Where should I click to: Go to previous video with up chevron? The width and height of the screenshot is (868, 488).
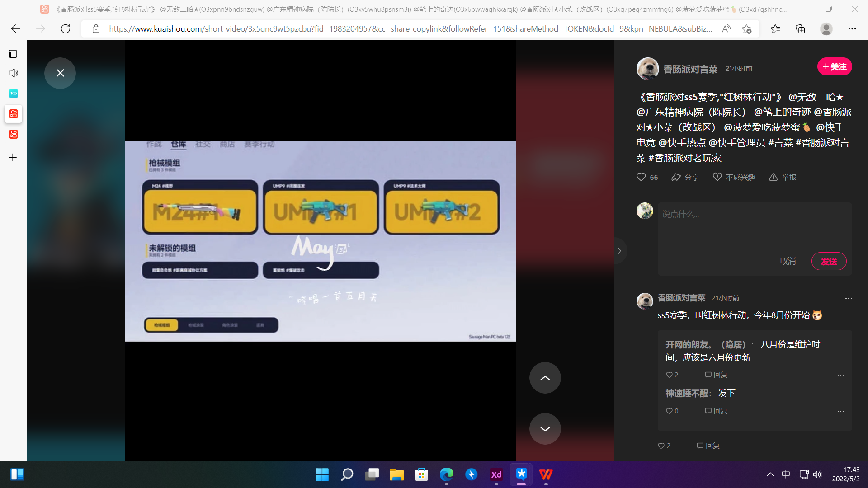545,378
